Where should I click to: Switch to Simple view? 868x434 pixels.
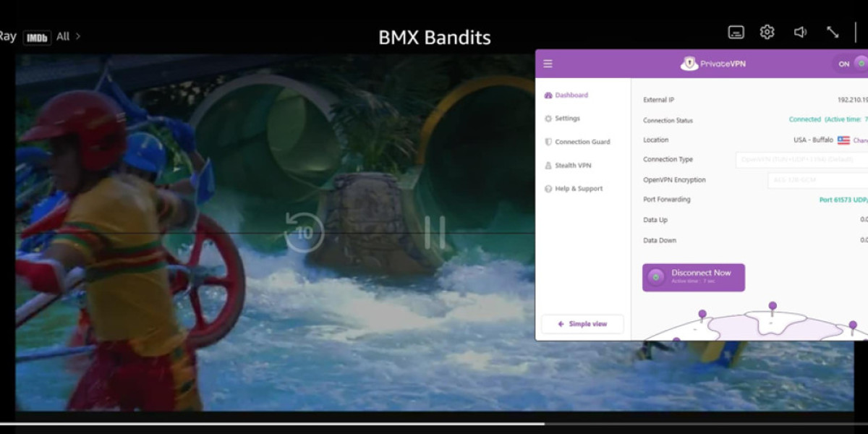coord(582,324)
